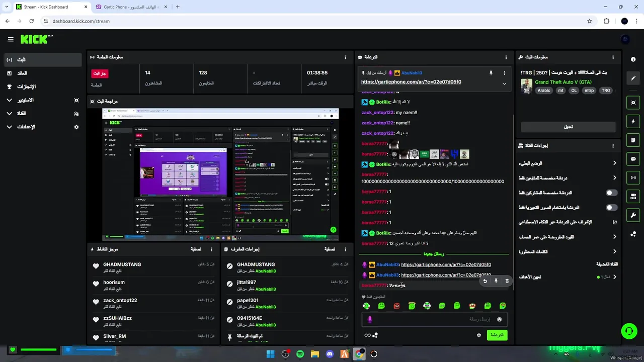Toggle the stream preview widget icon in the right rail

tap(633, 103)
